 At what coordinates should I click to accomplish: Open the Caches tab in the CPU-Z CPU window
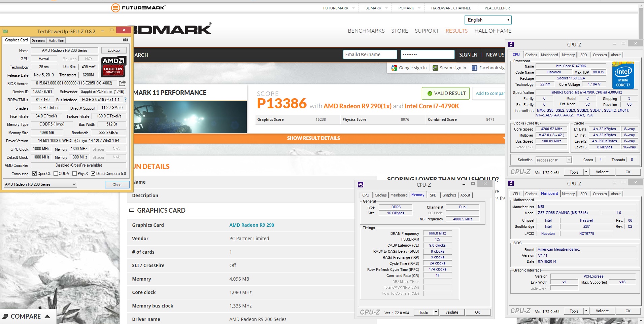point(531,55)
